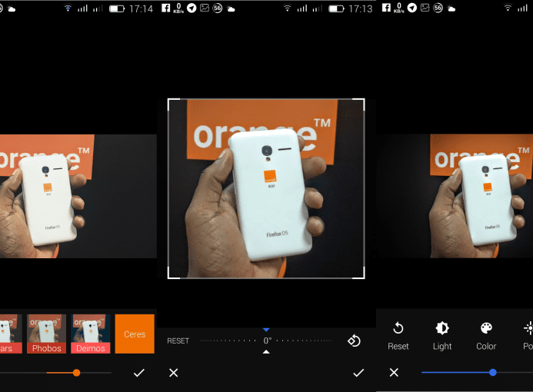Click the blue adjustment slider handle
Viewport: 533px width, 392px height.
[x=493, y=373]
